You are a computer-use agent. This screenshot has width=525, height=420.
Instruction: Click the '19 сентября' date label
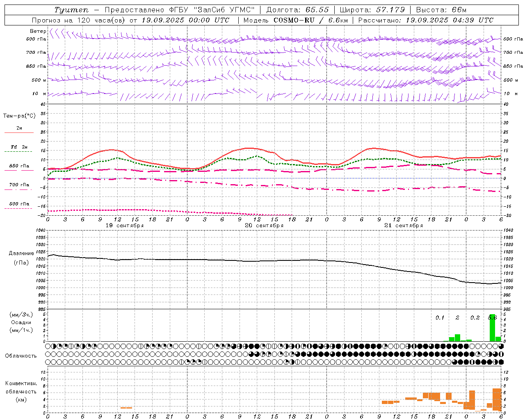tap(125, 226)
